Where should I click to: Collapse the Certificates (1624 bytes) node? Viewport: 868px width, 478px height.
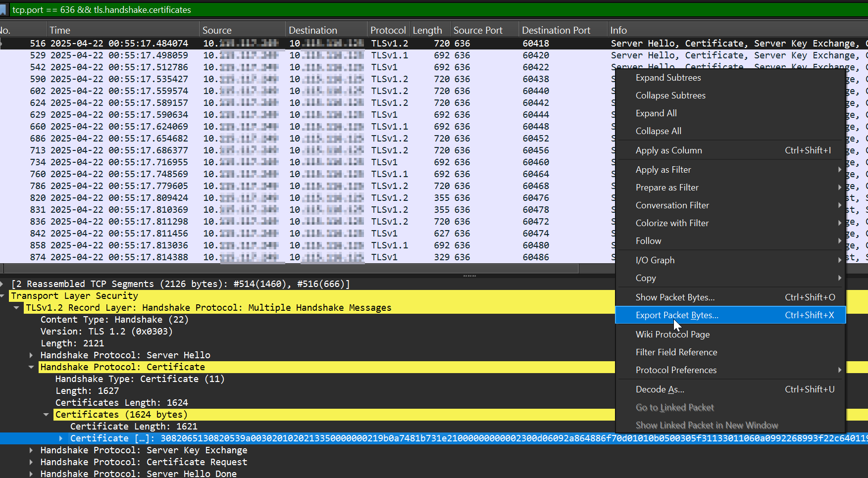click(x=46, y=414)
